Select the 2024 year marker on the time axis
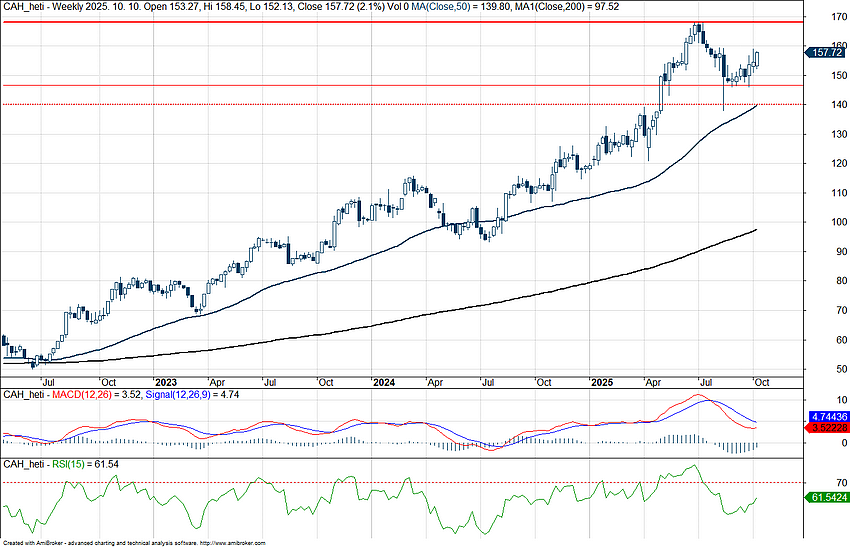 pyautogui.click(x=383, y=382)
